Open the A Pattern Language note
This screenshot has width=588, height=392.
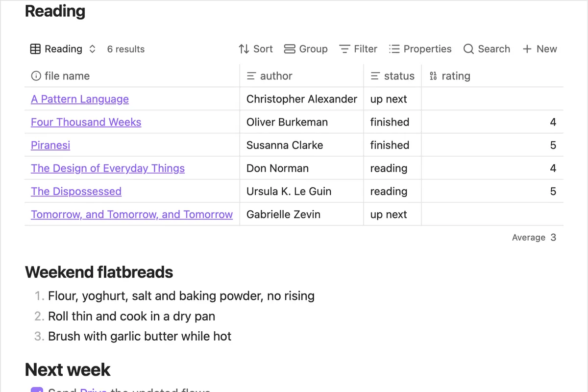80,99
